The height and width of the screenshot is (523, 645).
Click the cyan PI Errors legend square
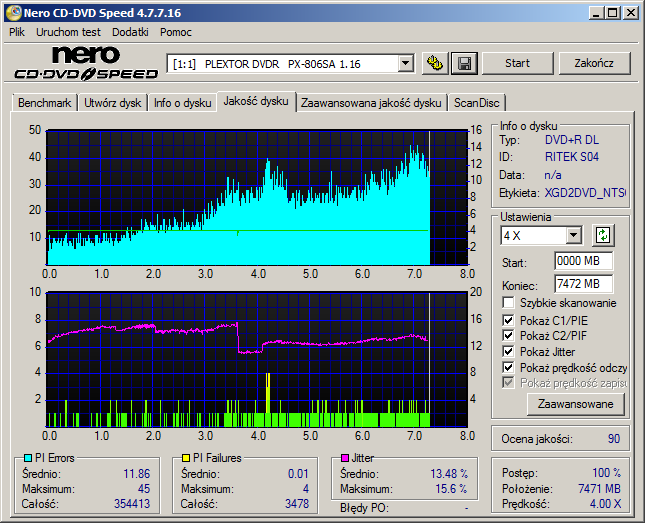click(x=28, y=458)
